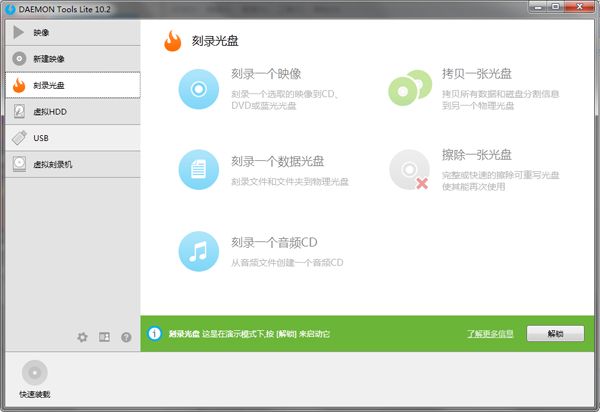
Task: Switch to the USB sidebar tab
Action: pos(73,138)
